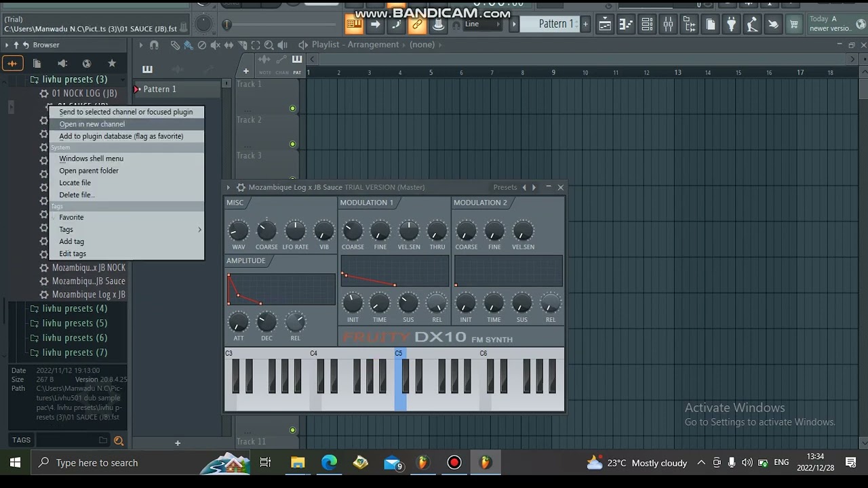Adjust the DX10 LFO RATE knob

295,231
